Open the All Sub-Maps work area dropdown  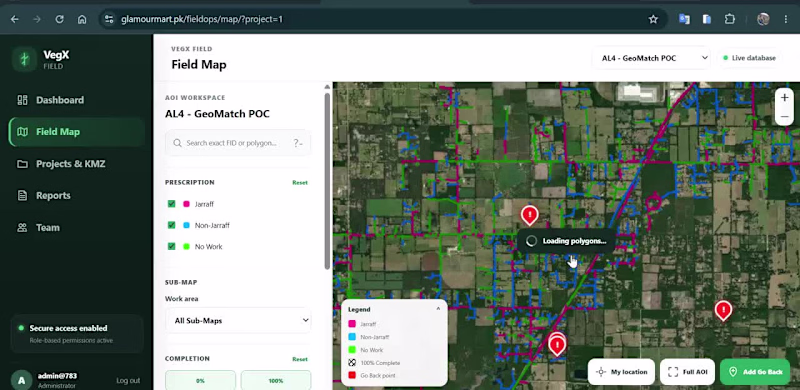pyautogui.click(x=238, y=321)
